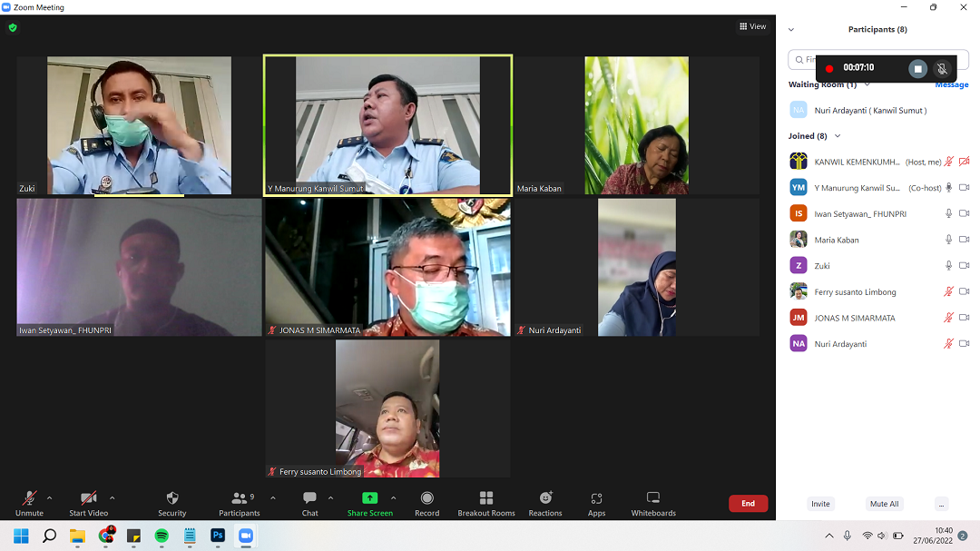Collapse the Waiting Room section
980x551 pixels.
click(x=867, y=84)
